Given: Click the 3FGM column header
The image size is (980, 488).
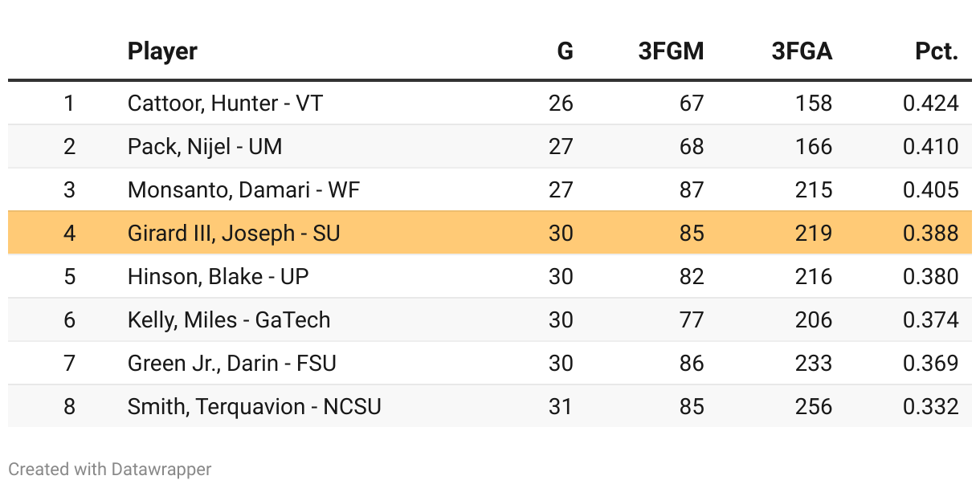Looking at the screenshot, I should pyautogui.click(x=671, y=52).
